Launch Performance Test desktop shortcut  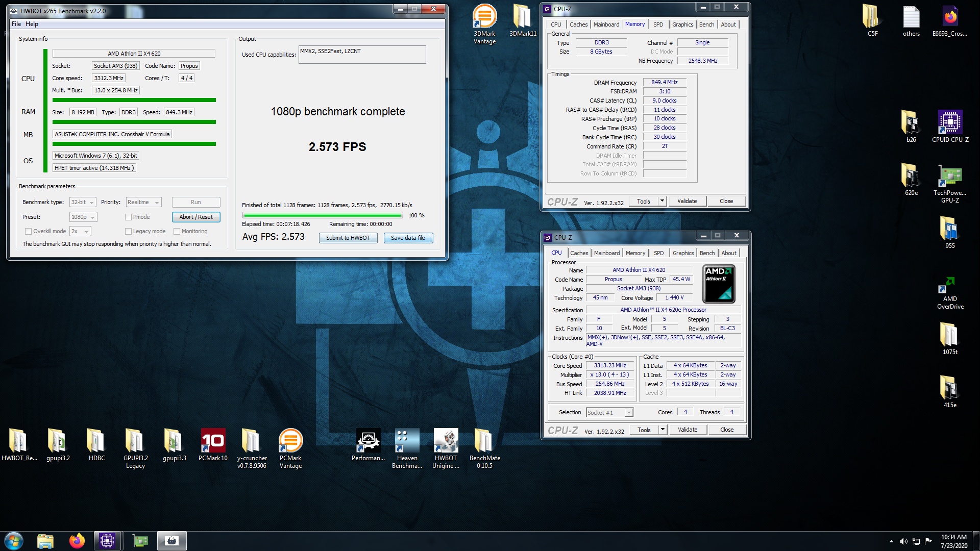pyautogui.click(x=368, y=444)
